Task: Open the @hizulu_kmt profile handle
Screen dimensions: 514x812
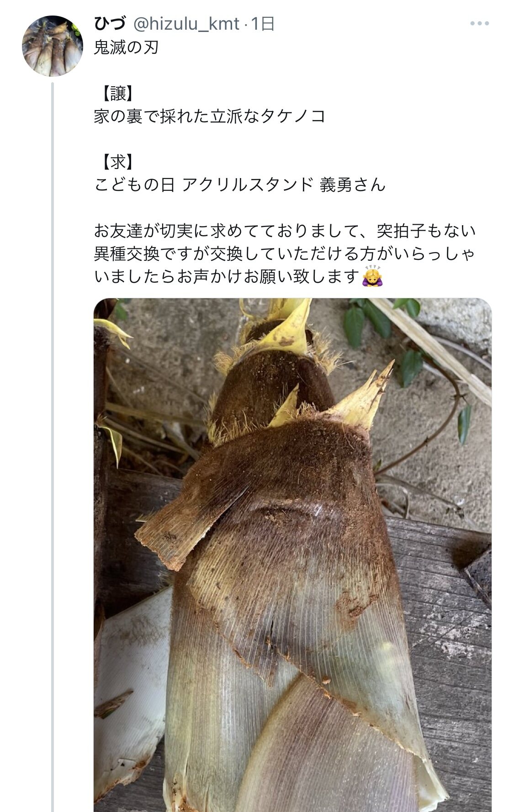Action: click(x=186, y=24)
